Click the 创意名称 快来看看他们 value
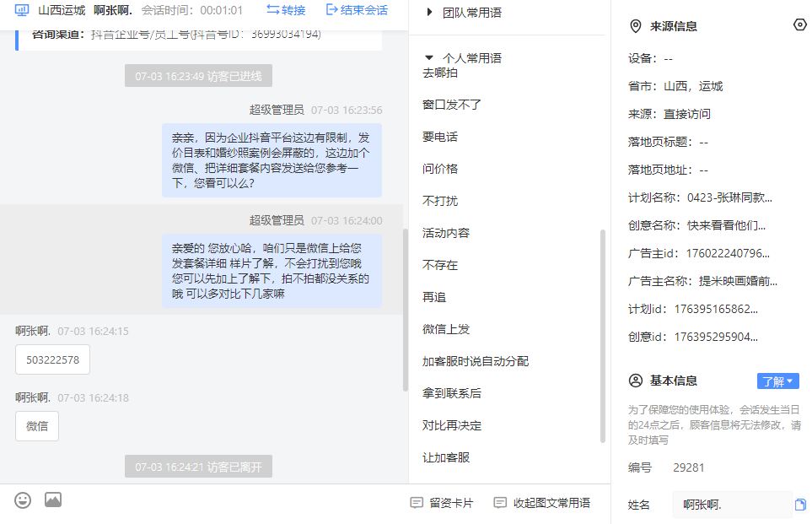 click(727, 226)
